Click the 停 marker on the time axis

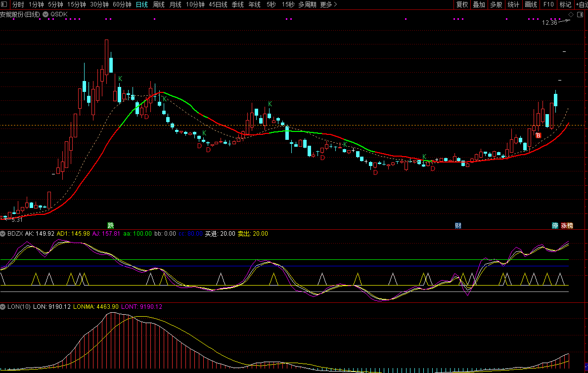tap(555, 226)
